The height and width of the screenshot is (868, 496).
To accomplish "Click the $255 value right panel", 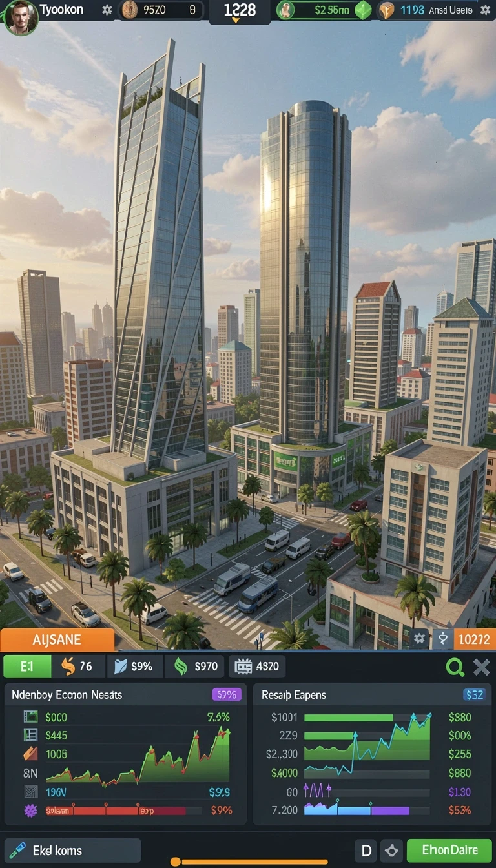I will point(459,754).
